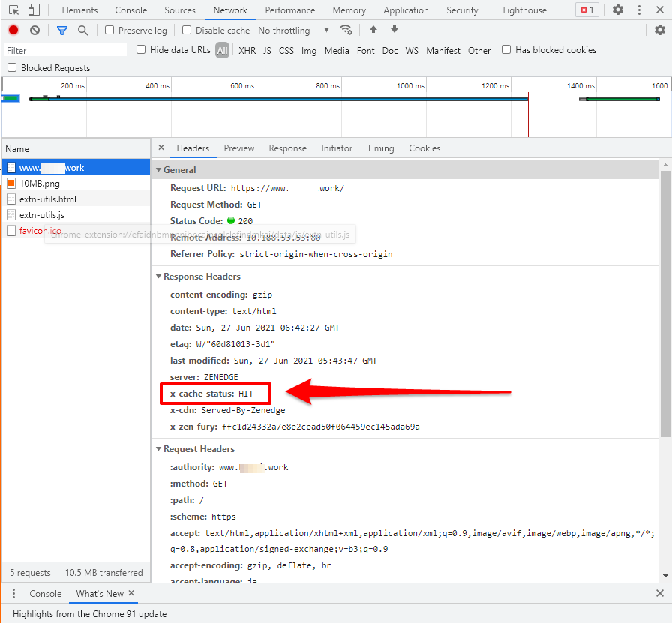Filter requests by JS type
Screen dimensions: 672x623
(x=267, y=50)
